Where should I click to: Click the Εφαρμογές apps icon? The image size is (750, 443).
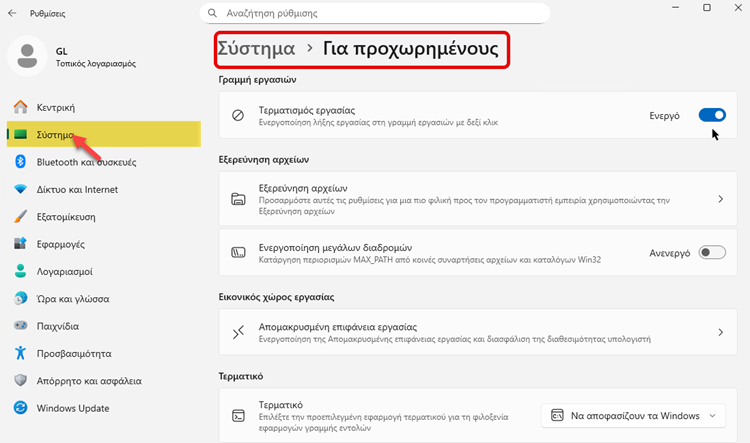[x=20, y=244]
